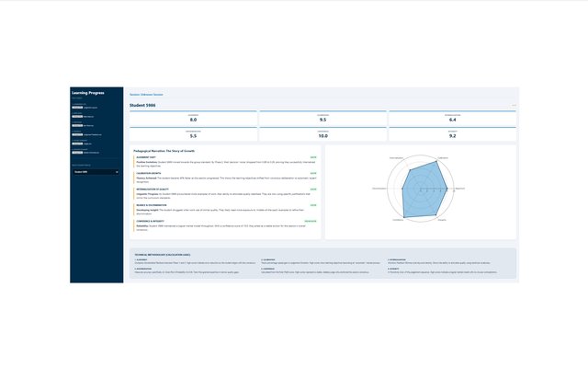Click the Confidence & Integrity status badge
This screenshot has height=368, width=588.
(310, 221)
